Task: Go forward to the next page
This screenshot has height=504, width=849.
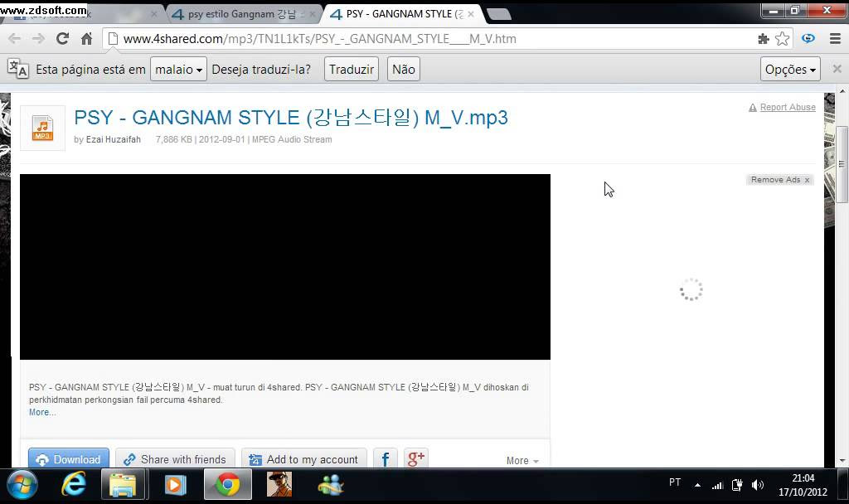Action: (38, 39)
